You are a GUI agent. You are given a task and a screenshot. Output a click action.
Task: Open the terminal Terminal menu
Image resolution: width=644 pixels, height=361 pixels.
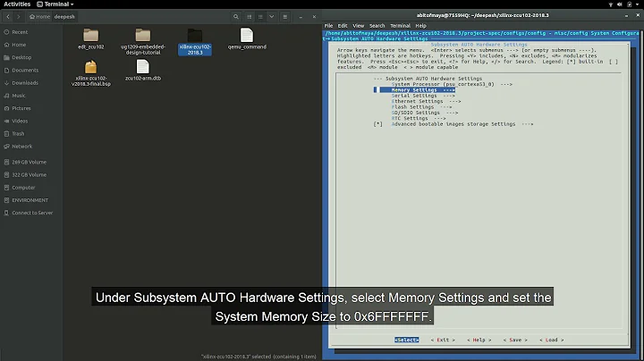pyautogui.click(x=400, y=25)
